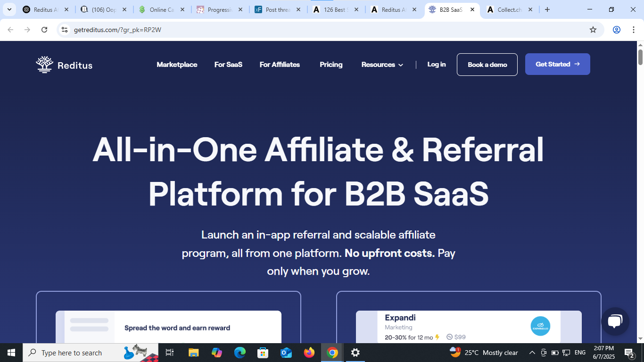Bookmark this page with the star icon
The width and height of the screenshot is (644, 362).
click(593, 30)
